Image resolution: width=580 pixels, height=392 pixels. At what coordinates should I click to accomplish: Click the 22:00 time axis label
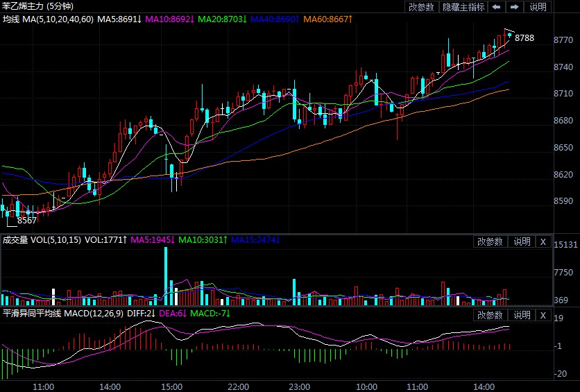(239, 386)
